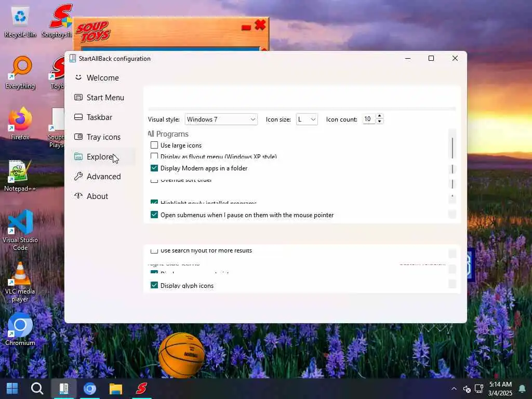Viewport: 532px width, 399px height.
Task: Toggle Use search flyout for more results
Action: tap(154, 251)
